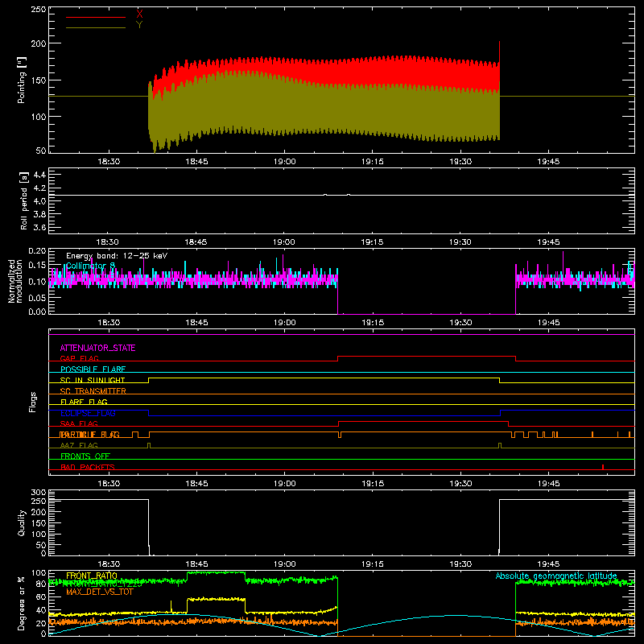Click the BAD_PACKETS flag label
Screen dimensions: 644x644
pos(88,467)
